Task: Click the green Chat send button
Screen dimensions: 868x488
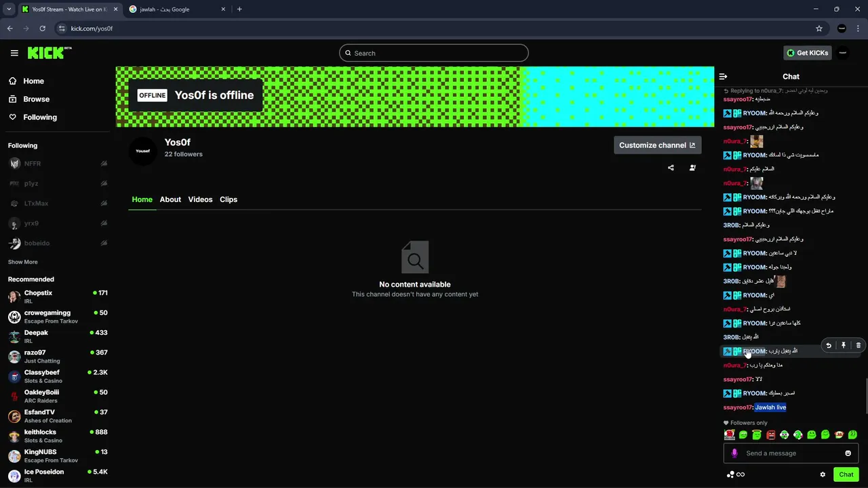Action: 846,474
